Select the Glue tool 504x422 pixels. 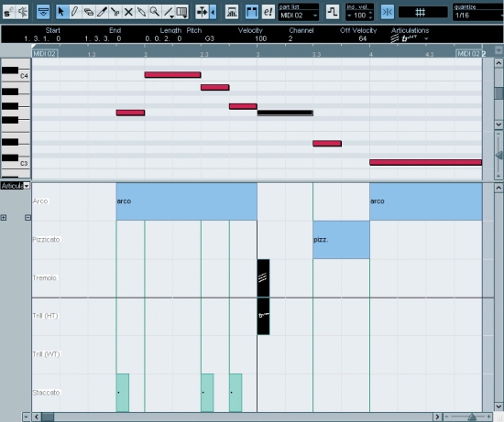click(141, 12)
